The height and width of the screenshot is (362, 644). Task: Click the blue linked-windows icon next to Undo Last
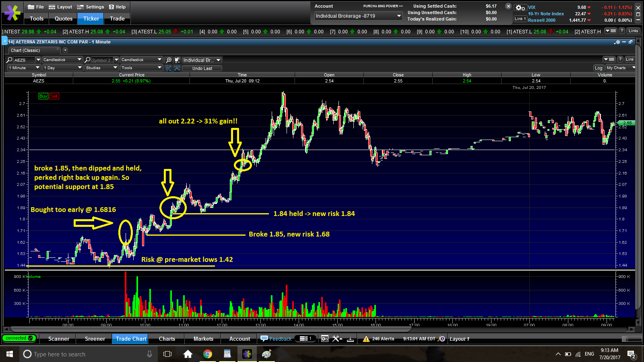[x=177, y=68]
